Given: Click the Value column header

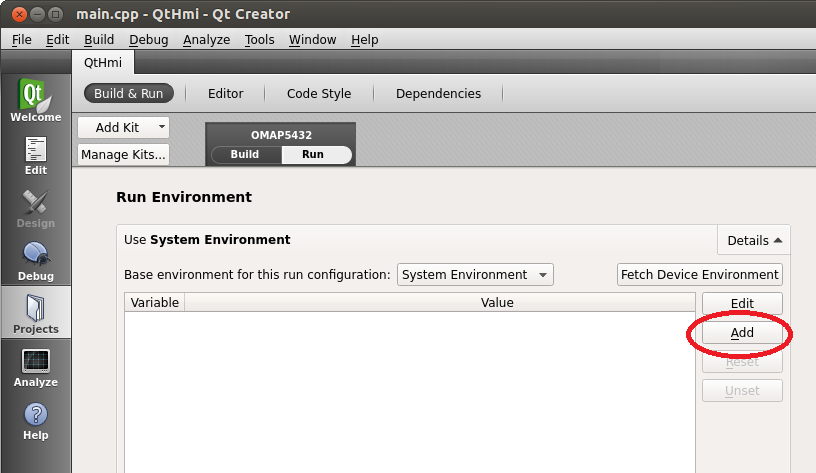Looking at the screenshot, I should tap(497, 302).
